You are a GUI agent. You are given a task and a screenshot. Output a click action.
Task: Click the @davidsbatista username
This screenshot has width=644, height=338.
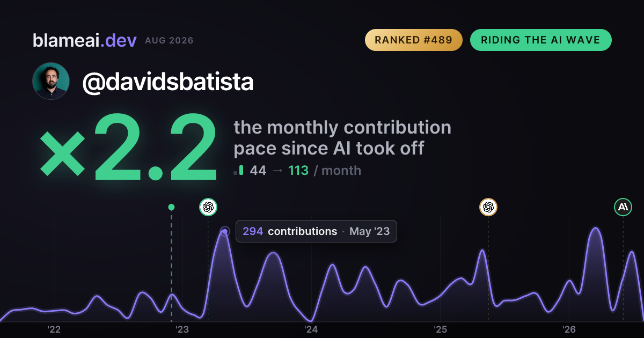pyautogui.click(x=168, y=82)
